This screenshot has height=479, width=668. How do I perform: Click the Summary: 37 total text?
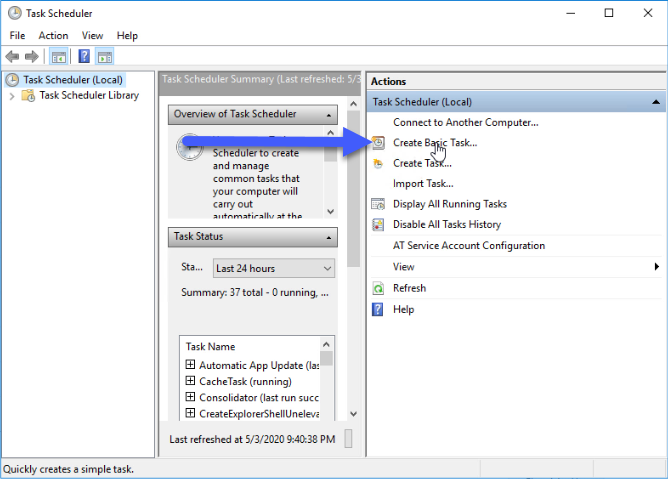pos(255,293)
